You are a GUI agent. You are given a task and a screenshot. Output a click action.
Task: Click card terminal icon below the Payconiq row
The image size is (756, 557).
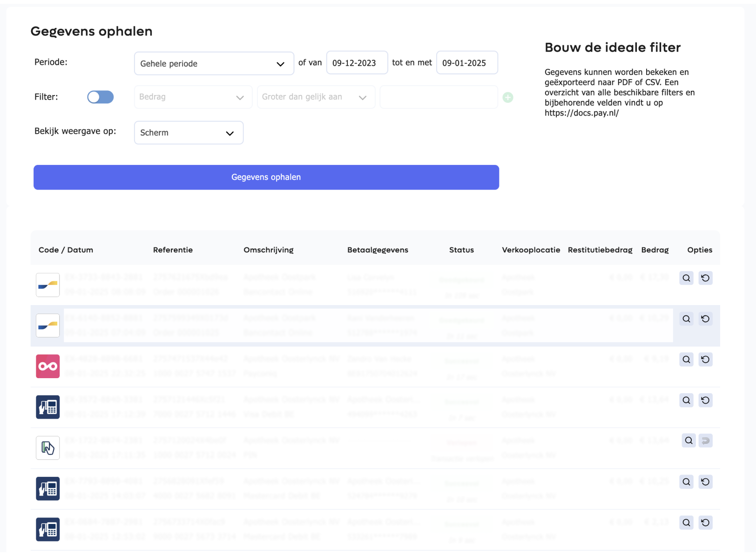pyautogui.click(x=48, y=407)
